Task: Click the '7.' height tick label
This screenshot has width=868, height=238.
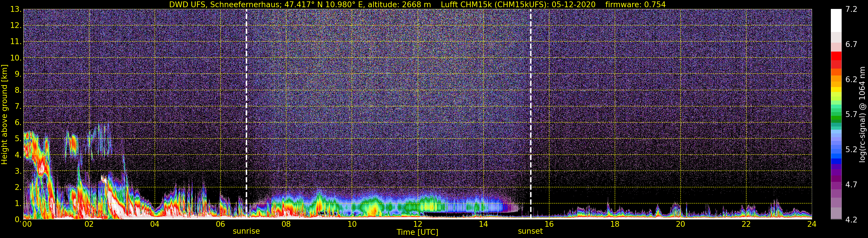Action: 18,107
